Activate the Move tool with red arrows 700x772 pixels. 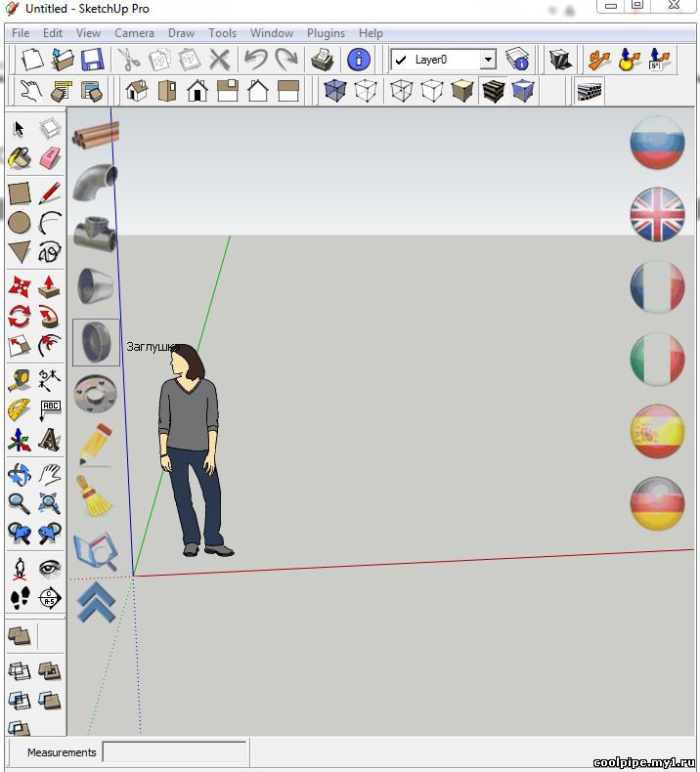(x=20, y=286)
